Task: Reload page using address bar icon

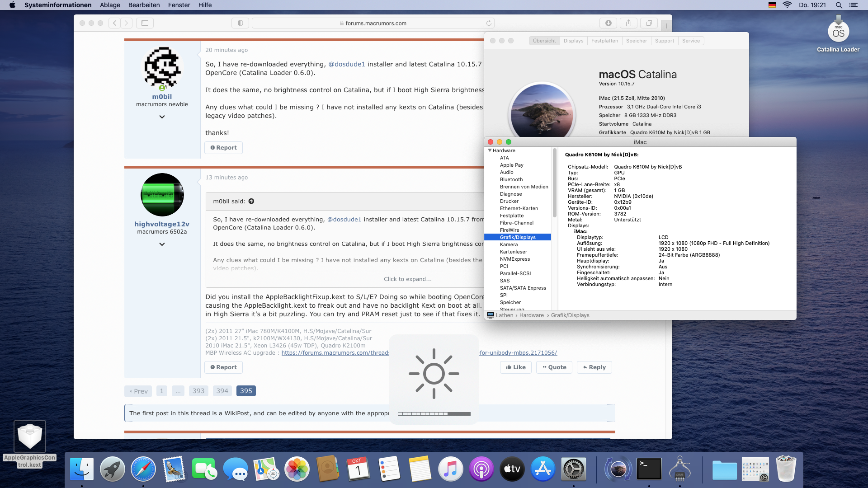Action: (489, 23)
